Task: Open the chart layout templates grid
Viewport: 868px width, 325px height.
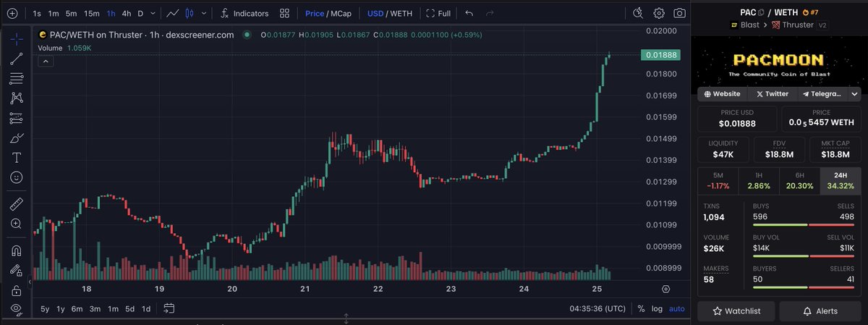Action: pyautogui.click(x=285, y=13)
